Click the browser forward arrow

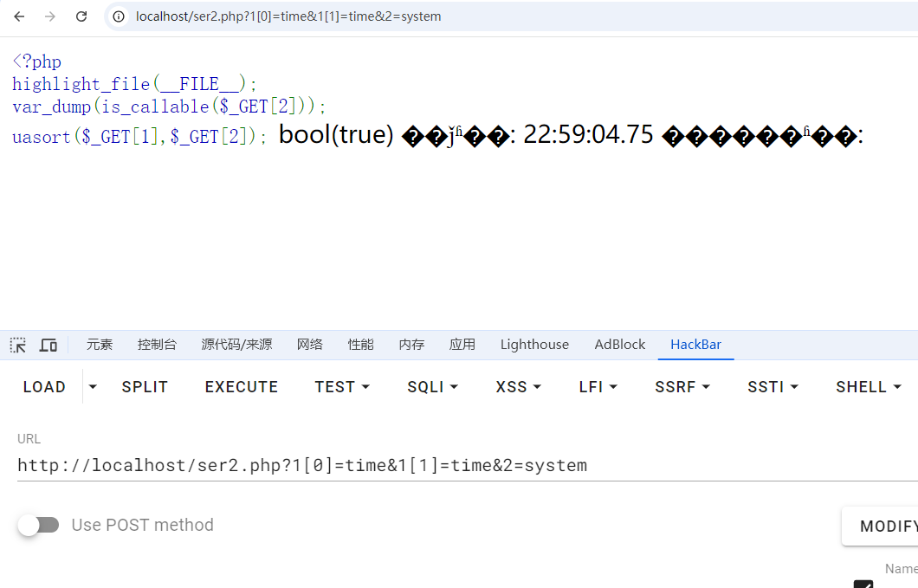(49, 16)
